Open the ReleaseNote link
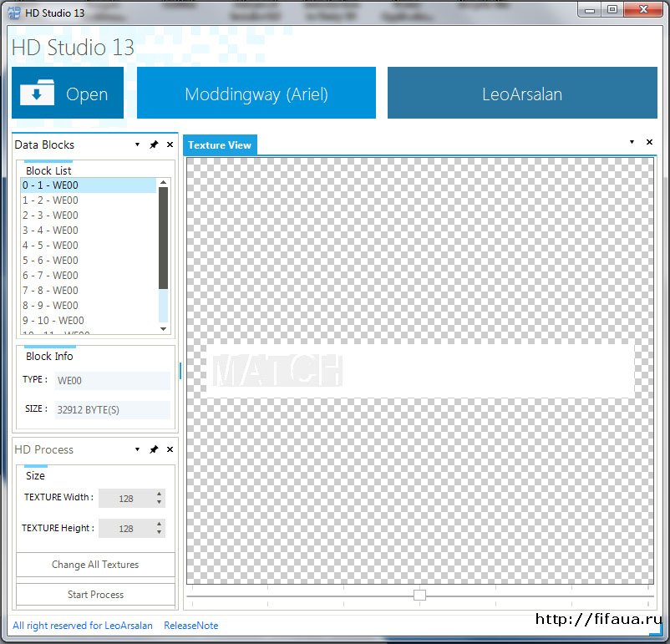The image size is (670, 644). tap(190, 626)
